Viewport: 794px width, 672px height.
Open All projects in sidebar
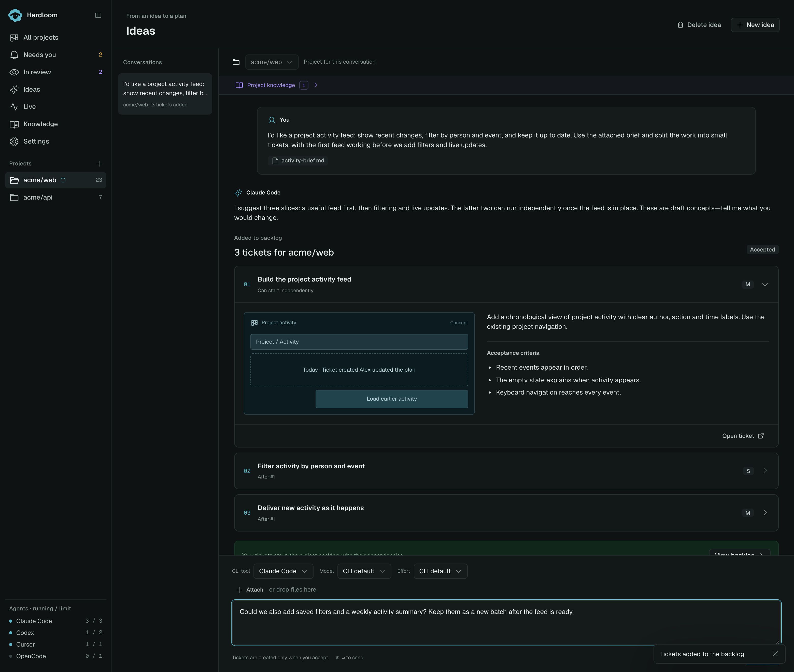55,37
